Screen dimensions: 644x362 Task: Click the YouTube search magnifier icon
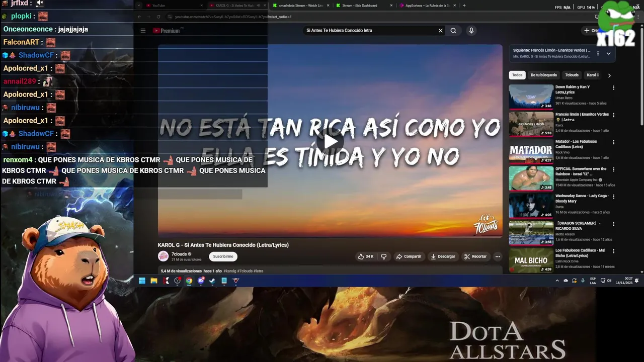tap(453, 31)
